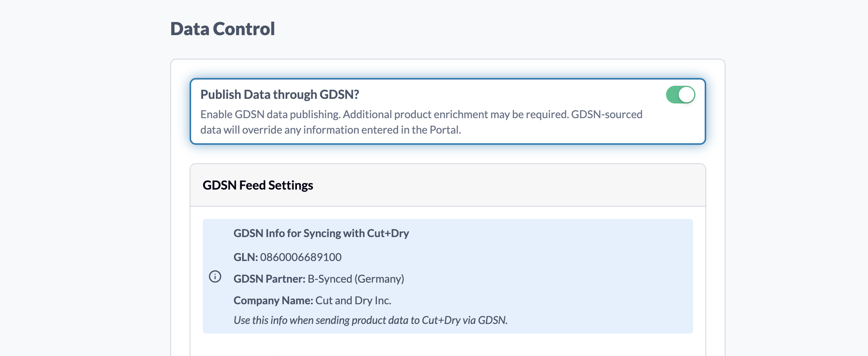Click the Enable GDSN data publishing description
Screen dimensions: 868x356
tap(421, 122)
